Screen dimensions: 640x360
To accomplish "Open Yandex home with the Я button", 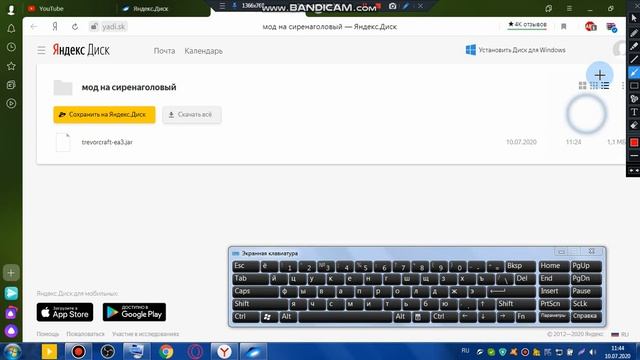I will pyautogui.click(x=55, y=27).
